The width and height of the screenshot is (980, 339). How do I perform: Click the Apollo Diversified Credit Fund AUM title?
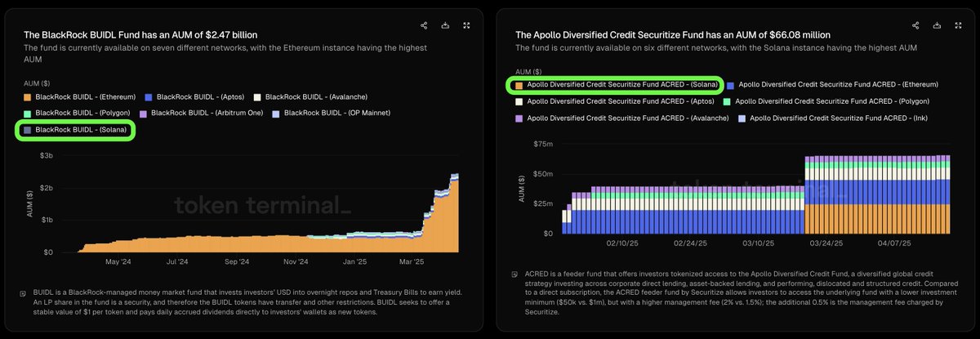673,35
